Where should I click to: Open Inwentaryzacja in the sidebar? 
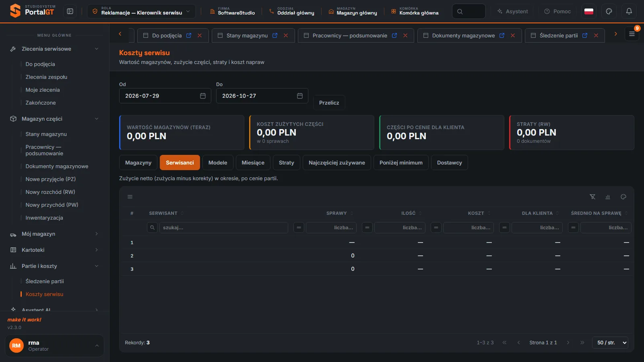tap(44, 218)
